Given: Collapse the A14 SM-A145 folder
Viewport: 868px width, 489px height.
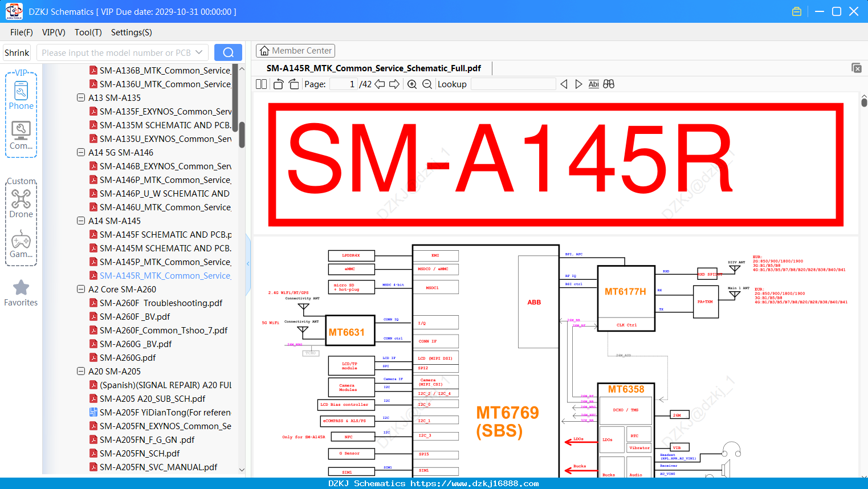Looking at the screenshot, I should click(81, 221).
